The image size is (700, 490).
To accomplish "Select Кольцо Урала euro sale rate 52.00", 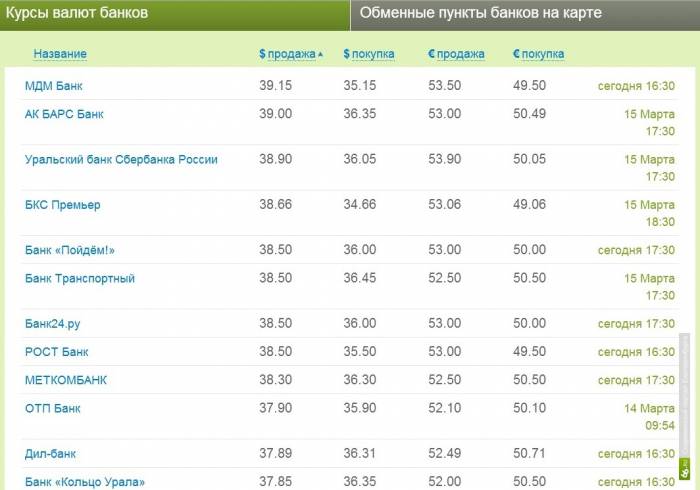I will (445, 482).
